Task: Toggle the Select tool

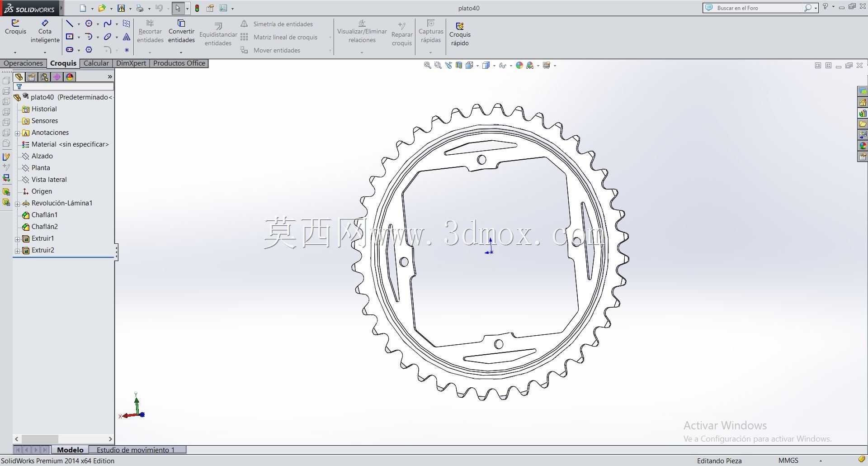Action: click(178, 8)
